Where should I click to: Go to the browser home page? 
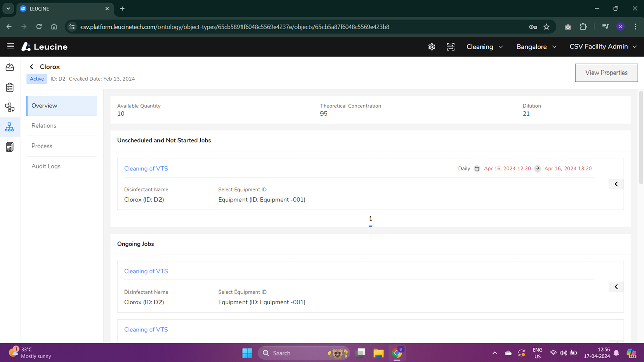point(54,27)
